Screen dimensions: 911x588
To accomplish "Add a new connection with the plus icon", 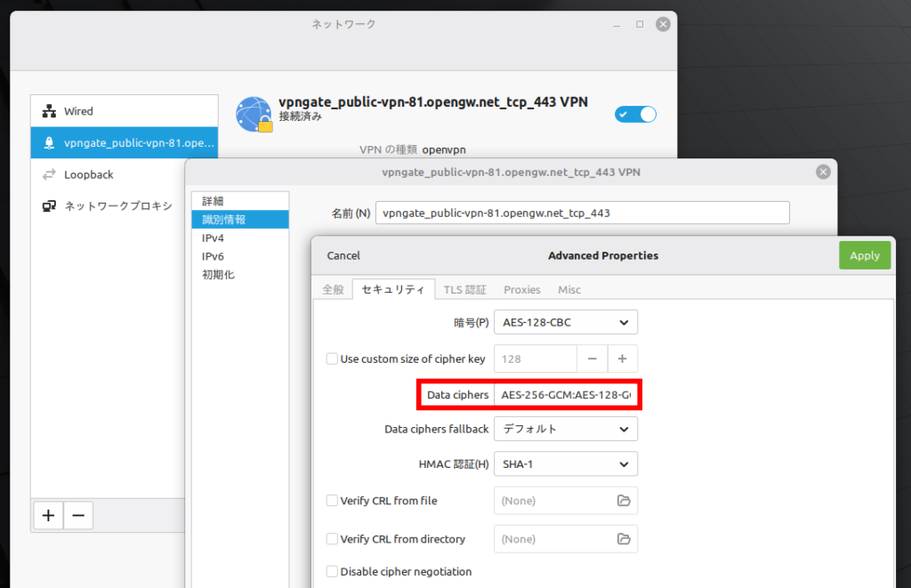I will (47, 515).
